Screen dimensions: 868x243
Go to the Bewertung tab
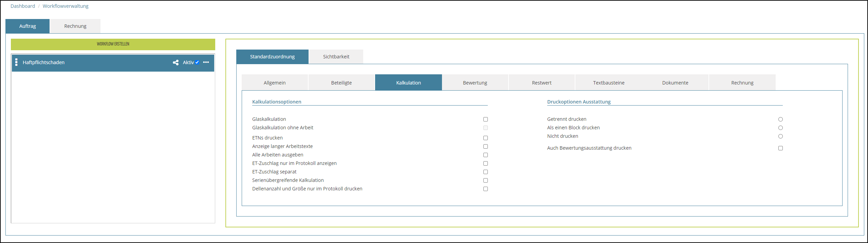[x=475, y=83]
